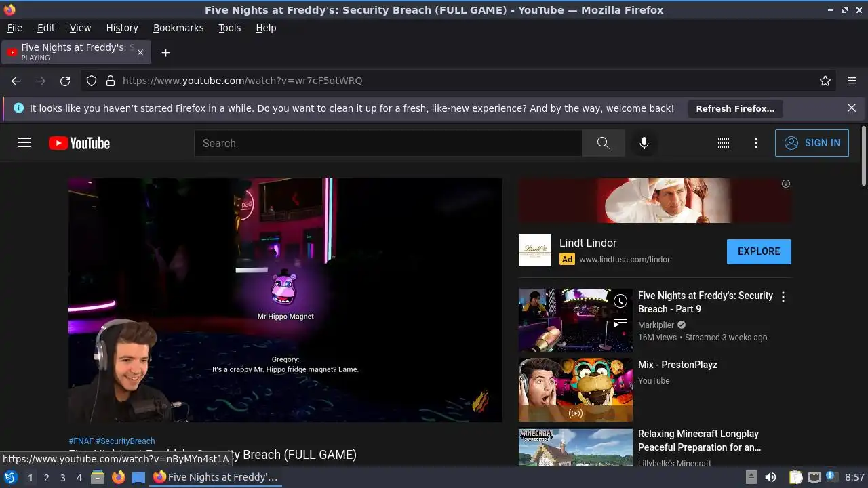This screenshot has height=488, width=868.
Task: Close the Five Nights at Freddy's tab
Action: pyautogui.click(x=140, y=52)
